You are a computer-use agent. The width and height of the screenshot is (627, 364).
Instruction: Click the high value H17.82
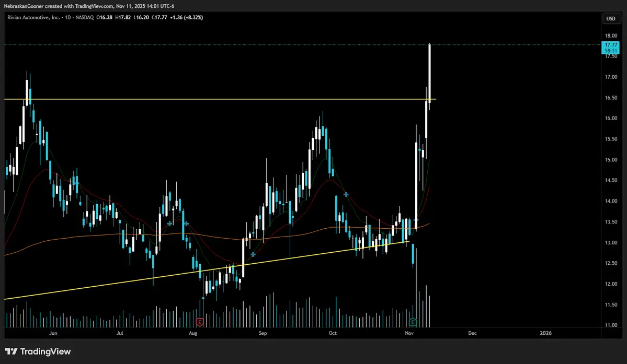[x=123, y=18]
